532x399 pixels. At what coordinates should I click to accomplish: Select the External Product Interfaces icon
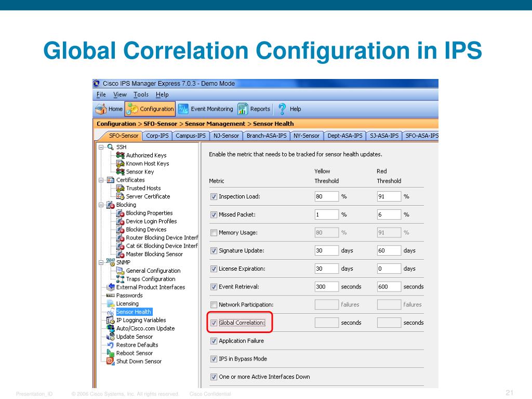pos(111,287)
